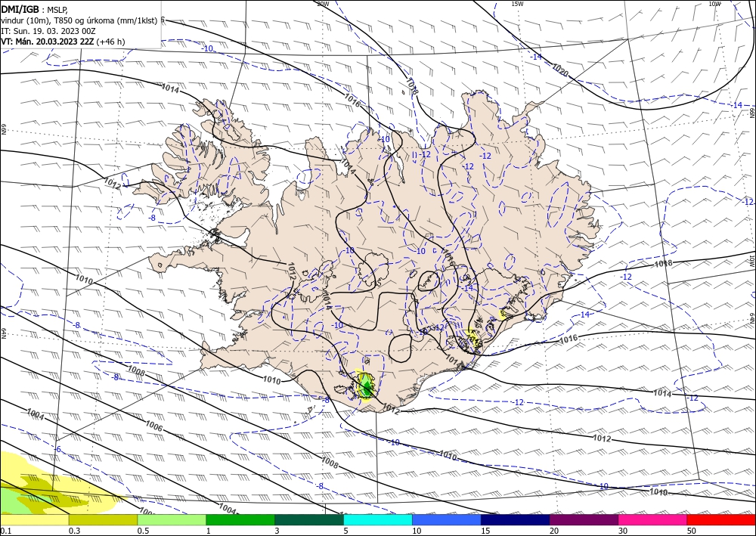The width and height of the screenshot is (756, 536).
Task: Click the navy 15–20 legend swatch
Action: coord(515,519)
